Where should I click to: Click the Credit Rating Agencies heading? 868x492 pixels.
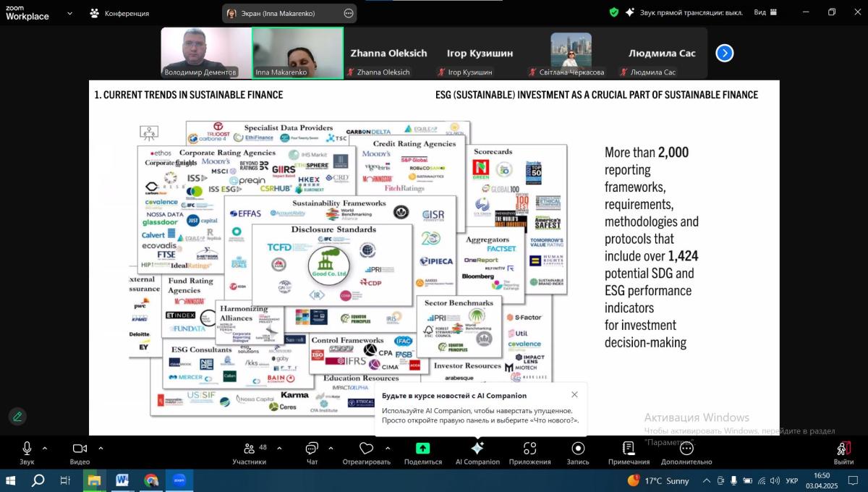(x=414, y=143)
